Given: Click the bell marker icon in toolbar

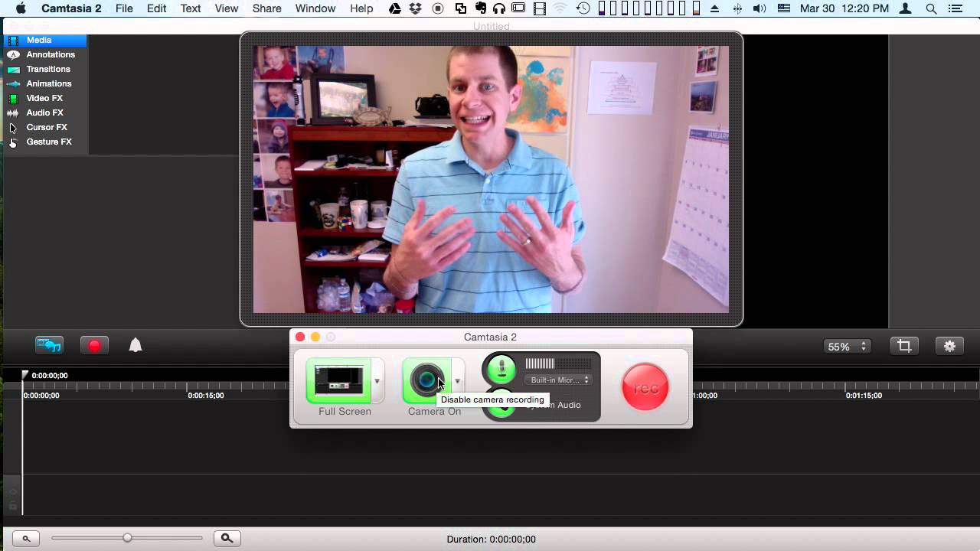Looking at the screenshot, I should click(136, 345).
